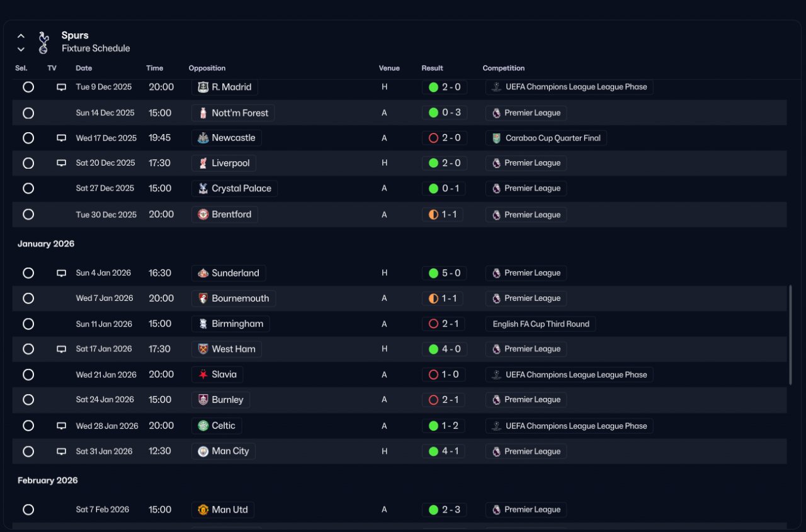Select the Man Utd fixture radio button
This screenshot has width=806, height=532.
(28, 510)
